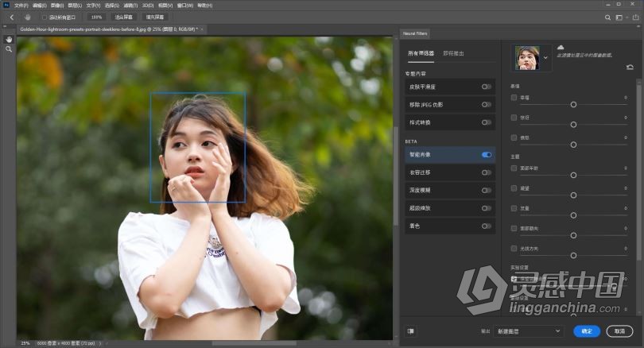
Task: Toggle the 妆容迁移 filter switch
Action: tap(487, 172)
